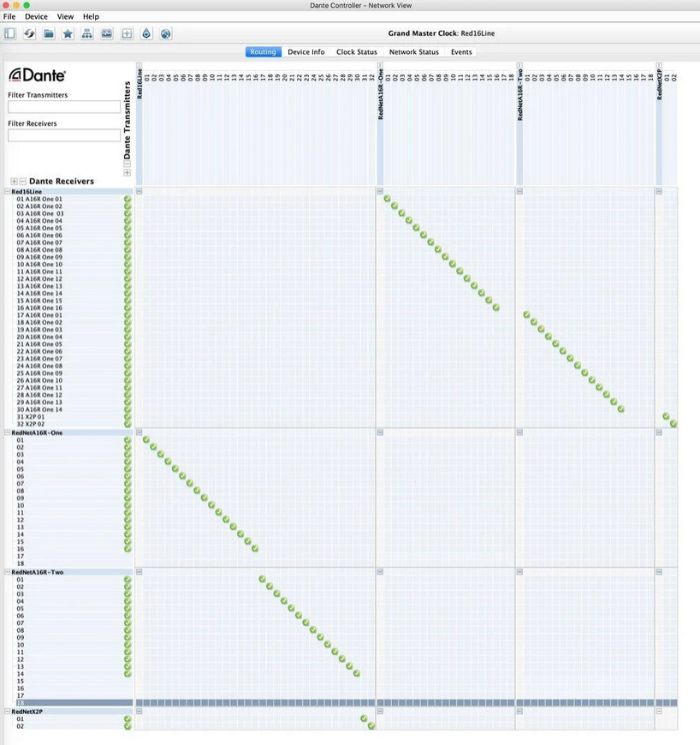700x745 pixels.
Task: Click the network hierarchy toolbar icon
Action: [87, 33]
